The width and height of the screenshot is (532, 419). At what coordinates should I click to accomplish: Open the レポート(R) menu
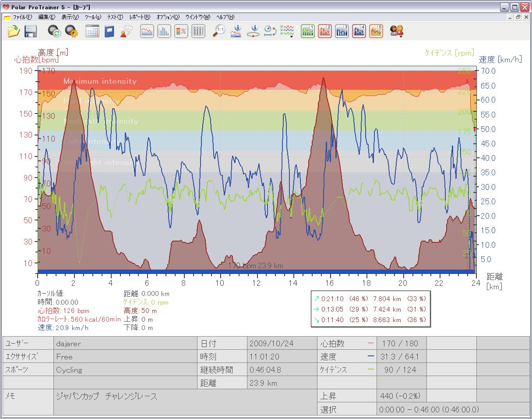click(140, 17)
